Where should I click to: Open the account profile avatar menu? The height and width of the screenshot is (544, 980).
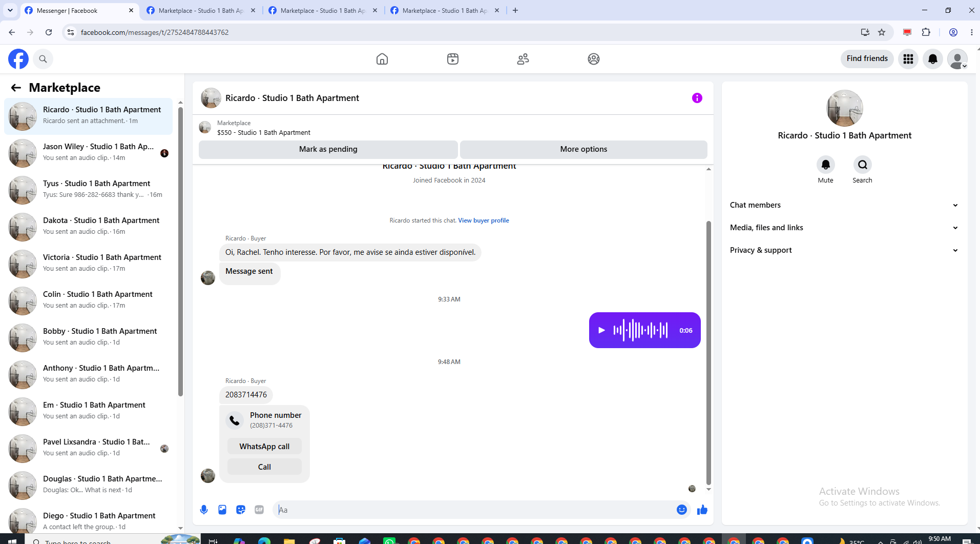point(957,59)
